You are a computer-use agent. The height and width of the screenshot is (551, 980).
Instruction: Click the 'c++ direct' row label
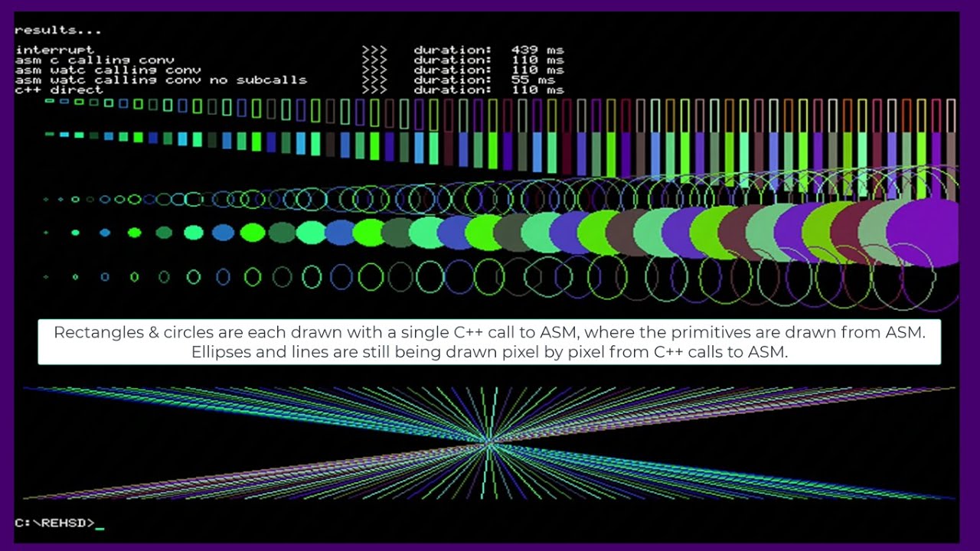[58, 90]
